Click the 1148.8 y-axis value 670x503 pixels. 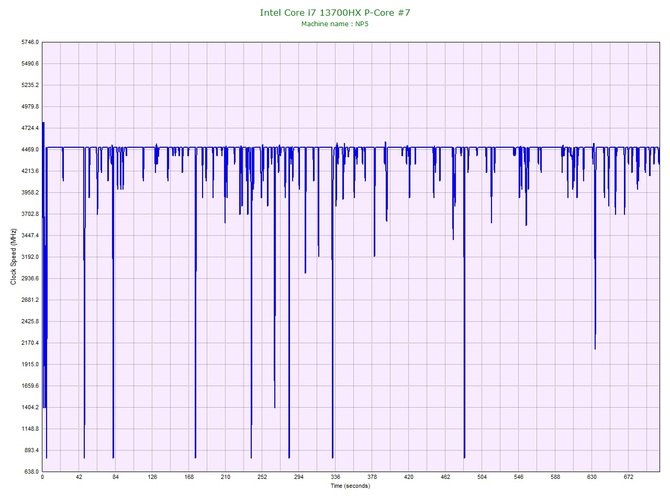click(30, 429)
